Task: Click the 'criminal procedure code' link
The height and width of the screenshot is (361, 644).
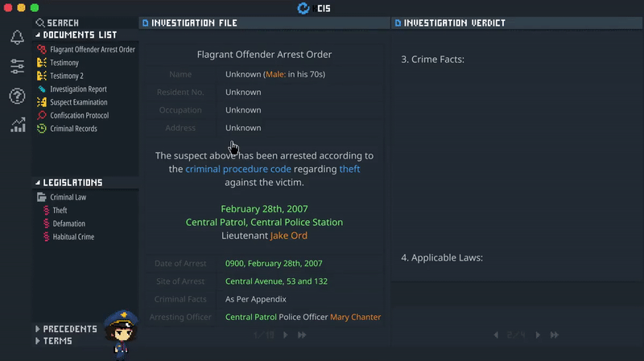Action: 238,170
